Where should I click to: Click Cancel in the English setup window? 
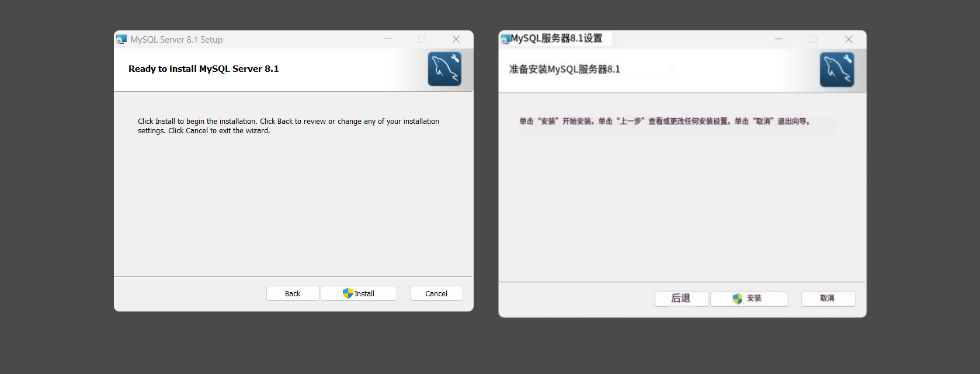tap(436, 293)
